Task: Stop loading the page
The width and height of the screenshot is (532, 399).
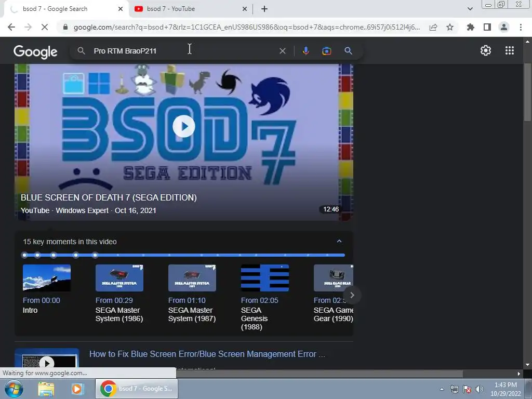Action: tap(45, 27)
